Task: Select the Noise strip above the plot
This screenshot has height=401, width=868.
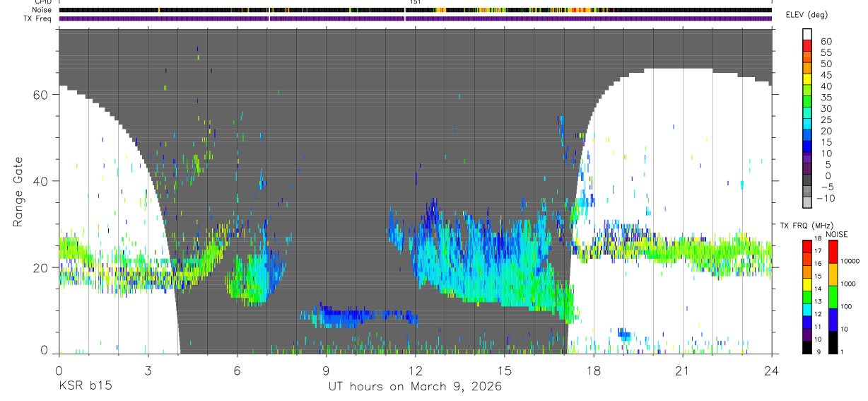Action: click(415, 10)
